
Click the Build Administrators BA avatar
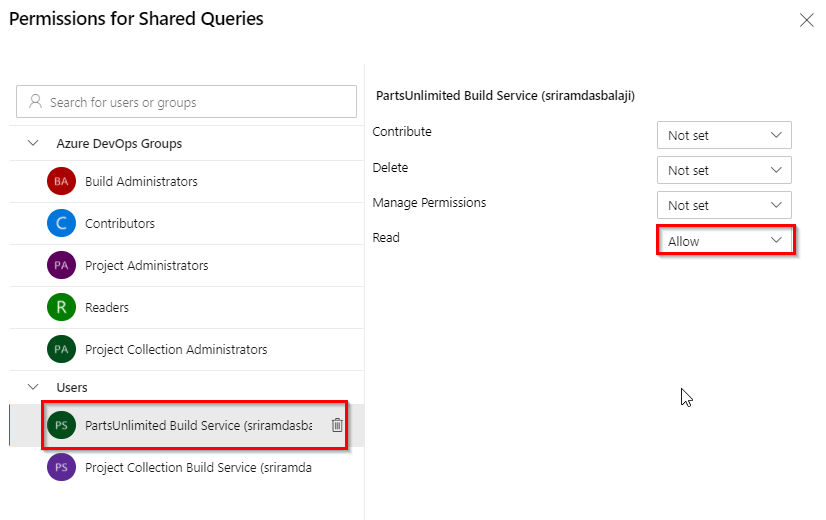(x=61, y=181)
